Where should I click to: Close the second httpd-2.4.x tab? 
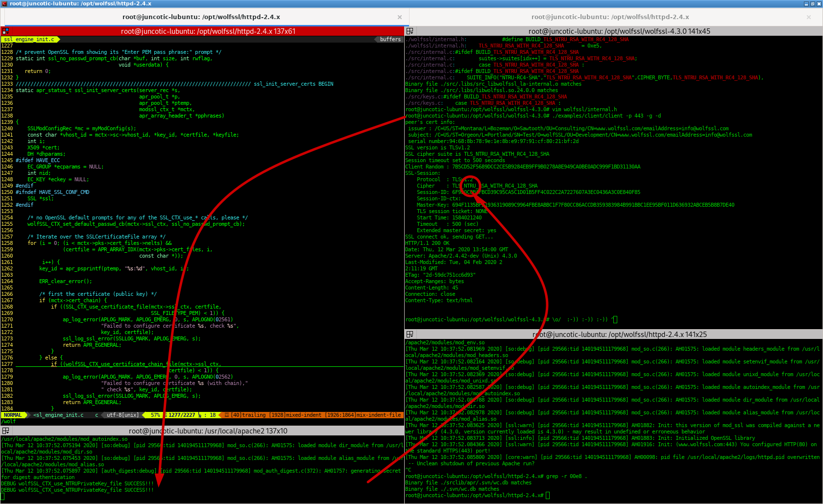809,17
